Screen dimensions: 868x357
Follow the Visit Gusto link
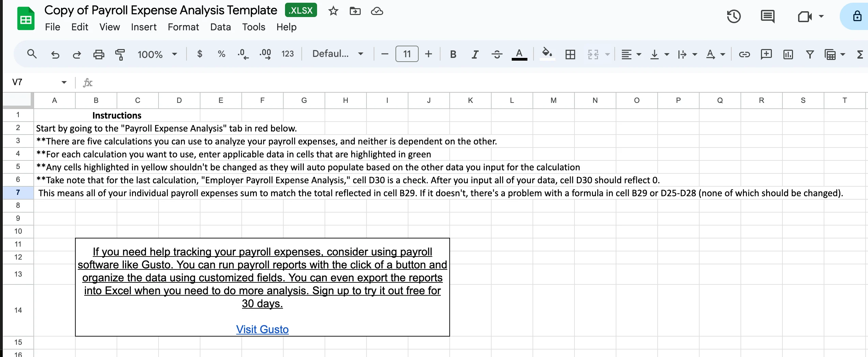pos(262,329)
